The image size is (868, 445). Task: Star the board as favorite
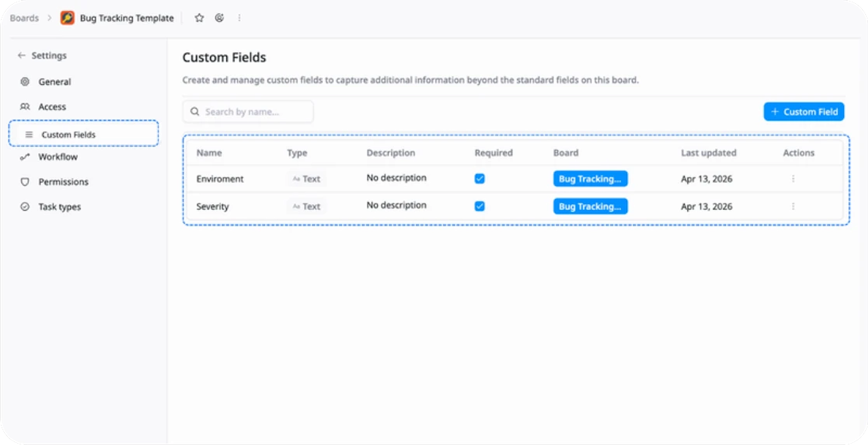[x=199, y=18]
